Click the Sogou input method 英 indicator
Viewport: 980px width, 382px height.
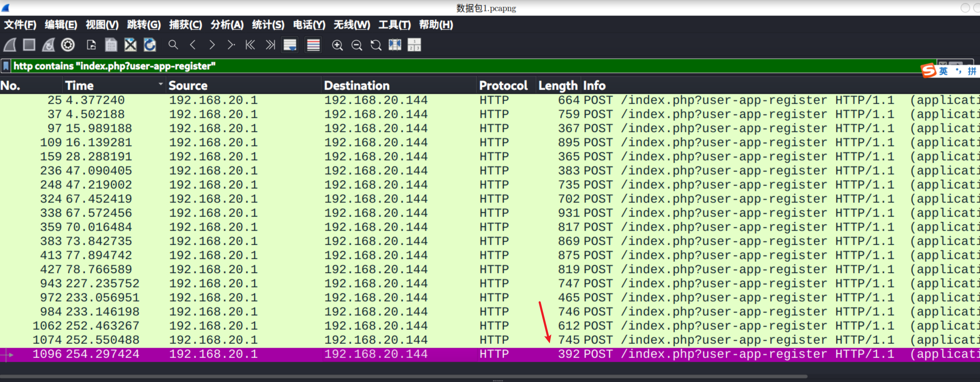943,71
